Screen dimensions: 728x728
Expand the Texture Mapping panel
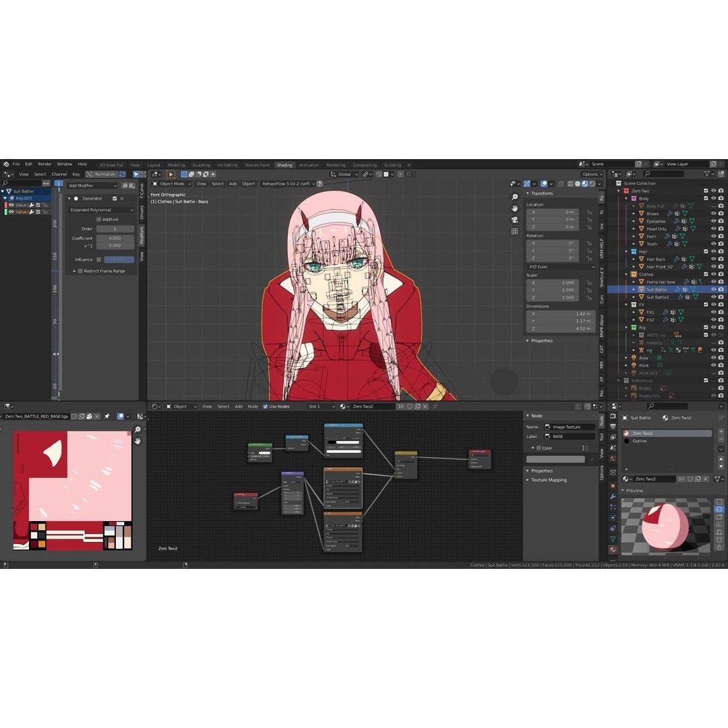coord(548,480)
